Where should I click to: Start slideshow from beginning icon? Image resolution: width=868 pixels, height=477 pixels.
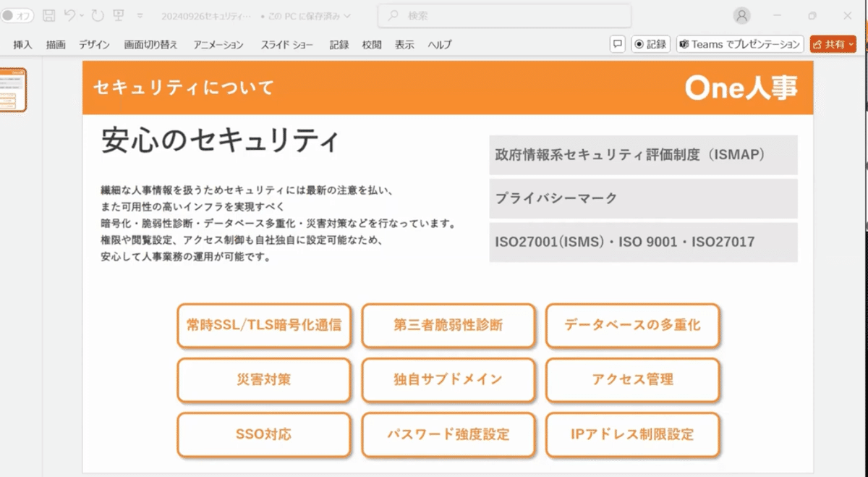[x=117, y=15]
